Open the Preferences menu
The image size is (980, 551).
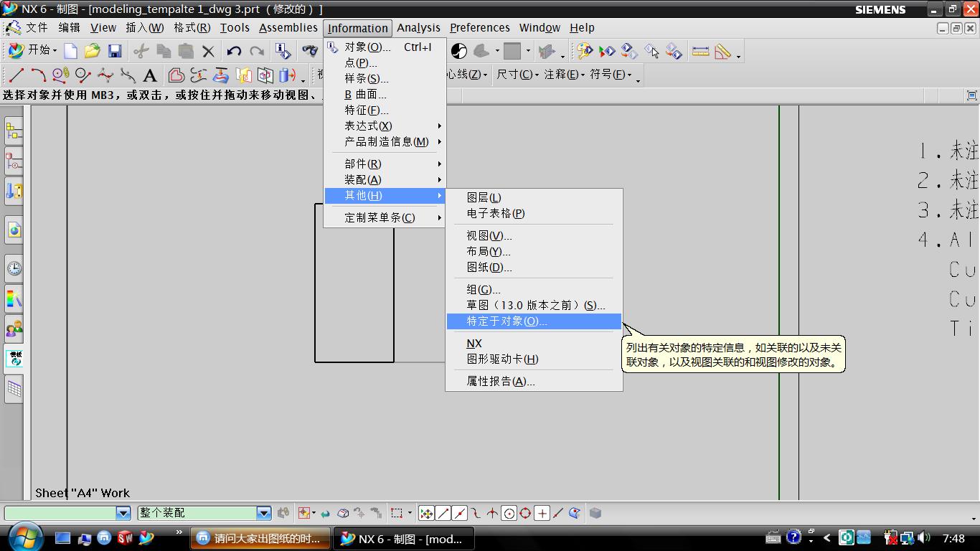pyautogui.click(x=480, y=28)
